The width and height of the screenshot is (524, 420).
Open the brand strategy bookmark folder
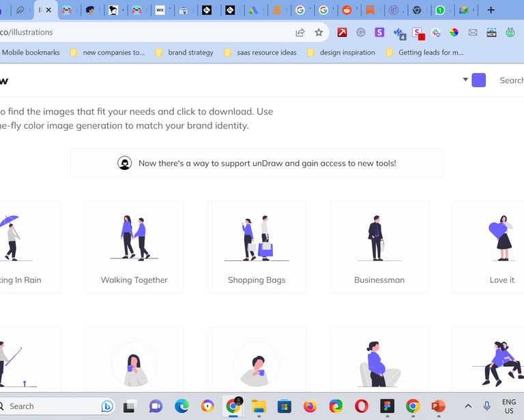click(x=184, y=52)
